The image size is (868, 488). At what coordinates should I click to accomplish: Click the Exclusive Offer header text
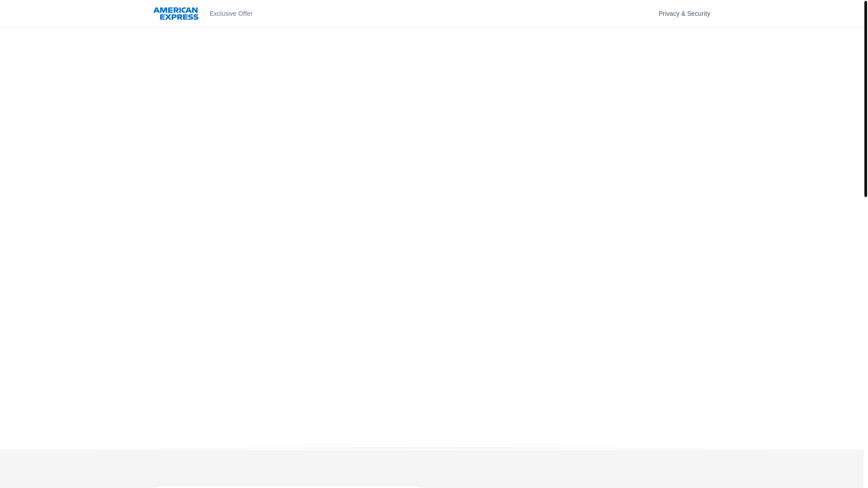coord(231,14)
